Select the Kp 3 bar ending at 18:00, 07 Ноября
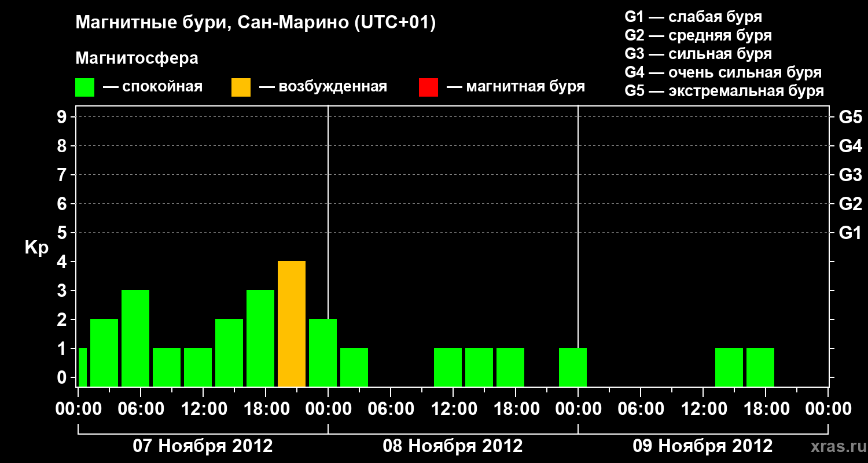 click(x=260, y=339)
